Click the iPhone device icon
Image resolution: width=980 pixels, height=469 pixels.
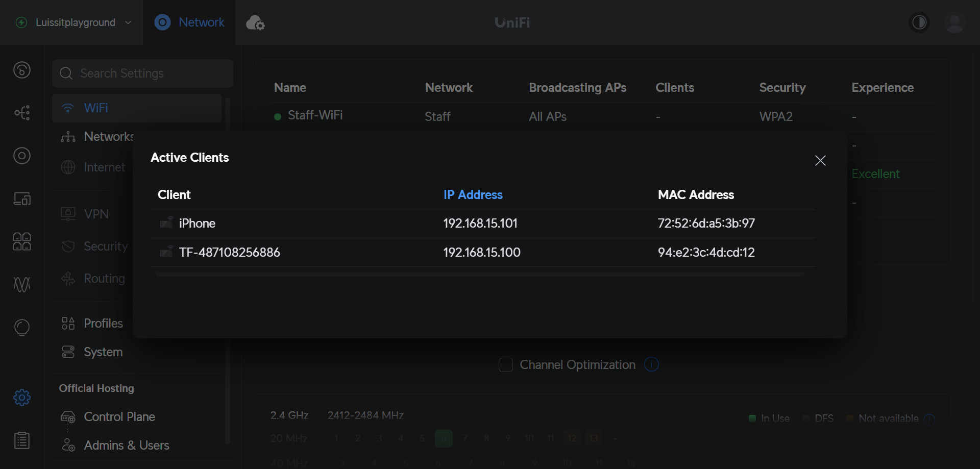click(166, 223)
